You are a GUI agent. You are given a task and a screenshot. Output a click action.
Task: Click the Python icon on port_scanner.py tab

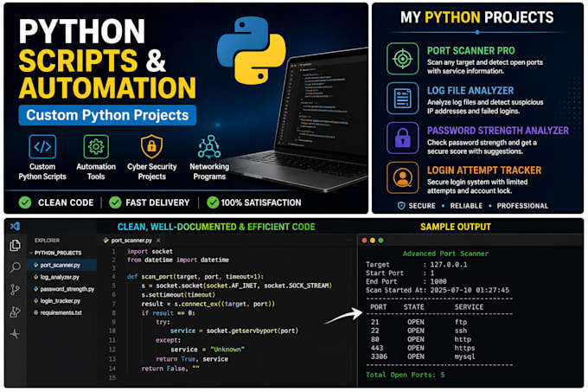[106, 241]
